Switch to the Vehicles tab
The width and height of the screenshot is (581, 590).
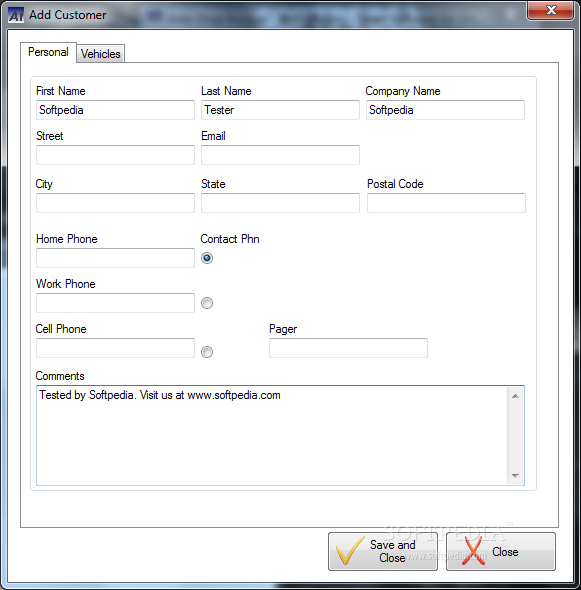click(x=100, y=53)
